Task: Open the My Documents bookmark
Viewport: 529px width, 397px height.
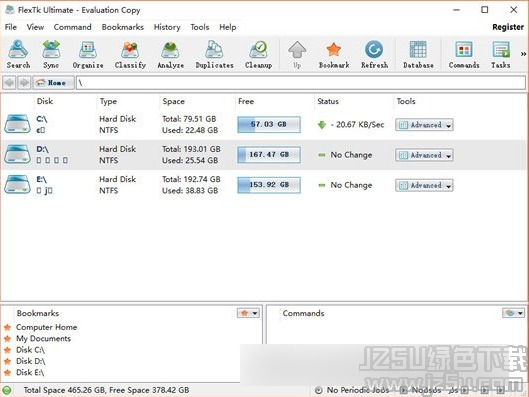Action: (44, 338)
